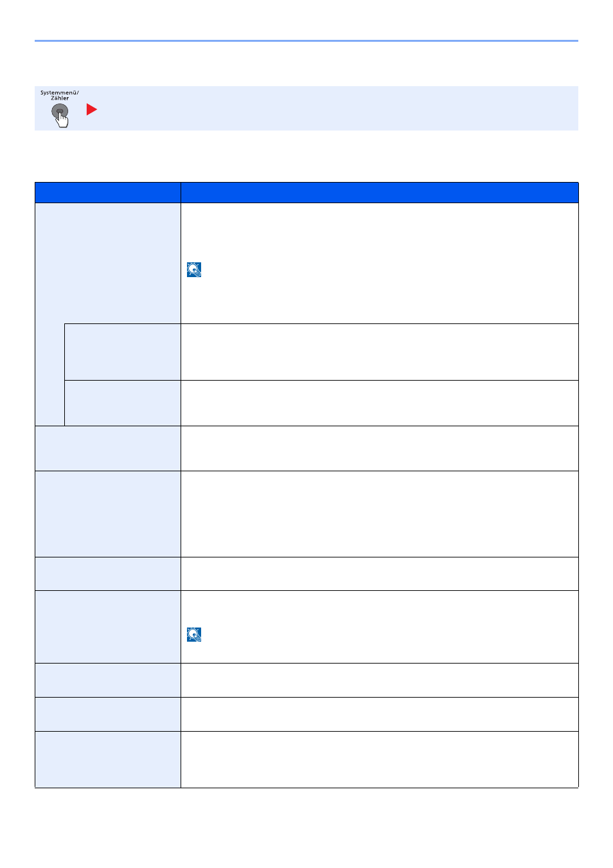Click the white description cell of first sub-item
The height and width of the screenshot is (868, 613).
click(x=380, y=352)
